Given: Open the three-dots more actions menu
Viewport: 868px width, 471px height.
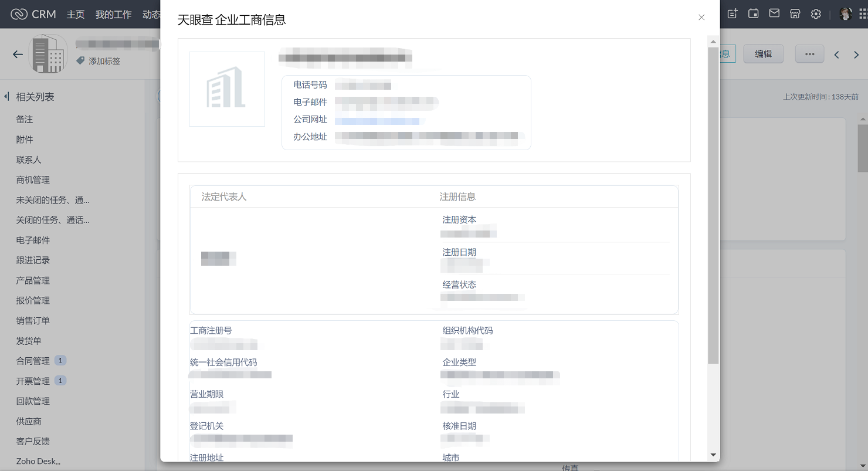Looking at the screenshot, I should [809, 54].
